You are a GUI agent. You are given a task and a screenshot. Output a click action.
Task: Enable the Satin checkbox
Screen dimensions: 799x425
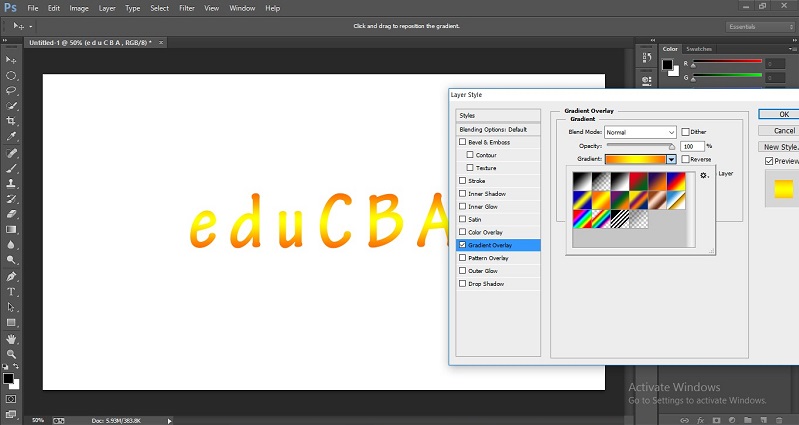pyautogui.click(x=463, y=219)
